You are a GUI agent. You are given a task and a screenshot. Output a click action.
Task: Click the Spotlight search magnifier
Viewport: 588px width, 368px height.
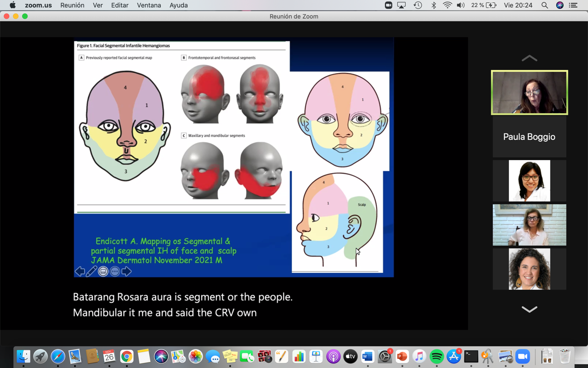tap(544, 6)
